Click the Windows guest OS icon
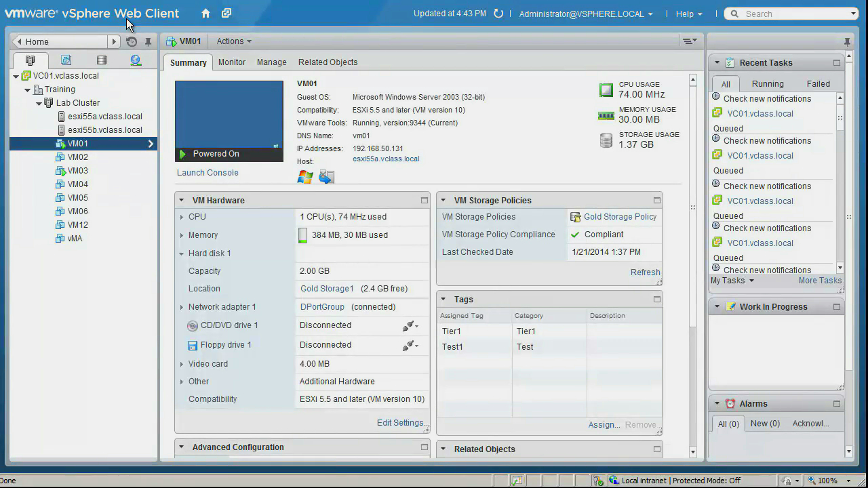This screenshot has height=488, width=868. pyautogui.click(x=305, y=177)
